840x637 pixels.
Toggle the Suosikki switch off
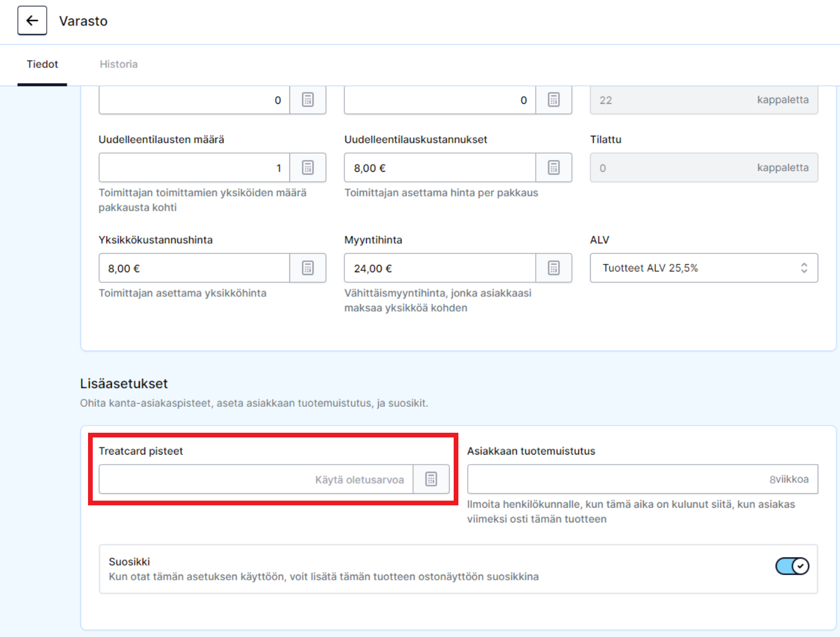[x=792, y=566]
